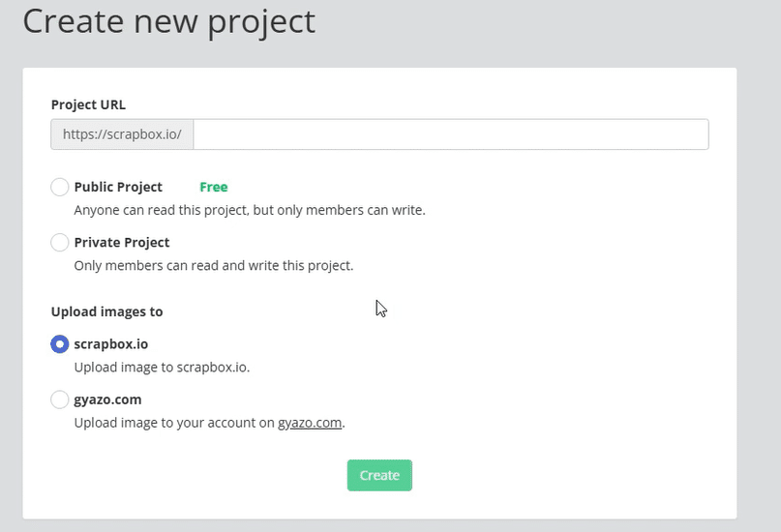Open the underlined gyazo.com link
781x532 pixels.
click(x=310, y=423)
